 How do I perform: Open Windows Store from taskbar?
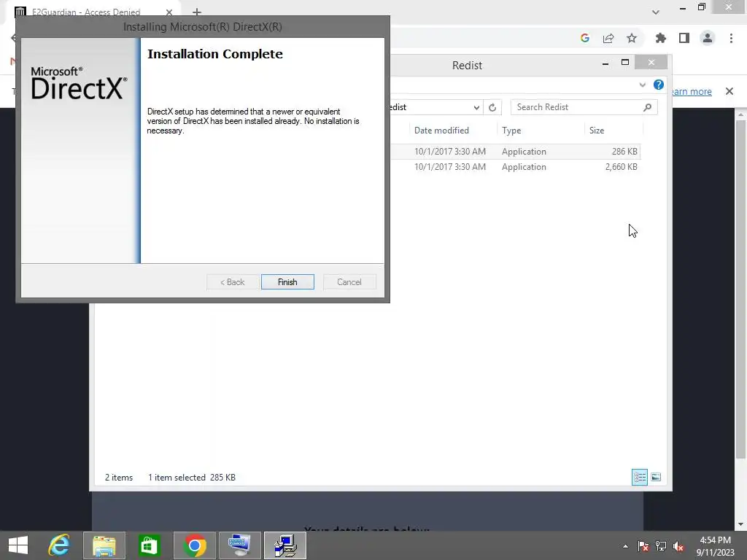tap(149, 545)
